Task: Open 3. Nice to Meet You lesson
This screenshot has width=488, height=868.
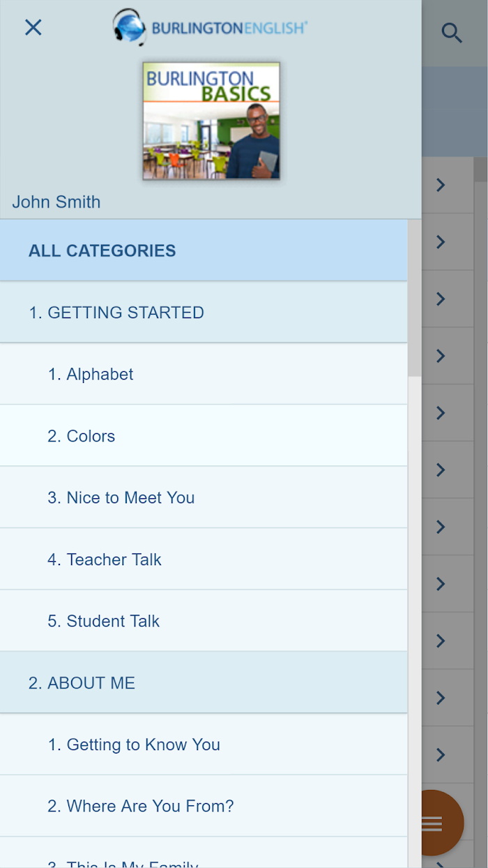Action: pos(204,497)
